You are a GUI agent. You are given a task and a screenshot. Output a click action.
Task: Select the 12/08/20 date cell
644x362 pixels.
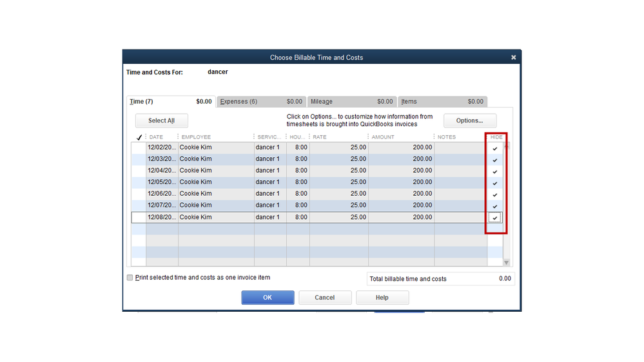click(162, 217)
